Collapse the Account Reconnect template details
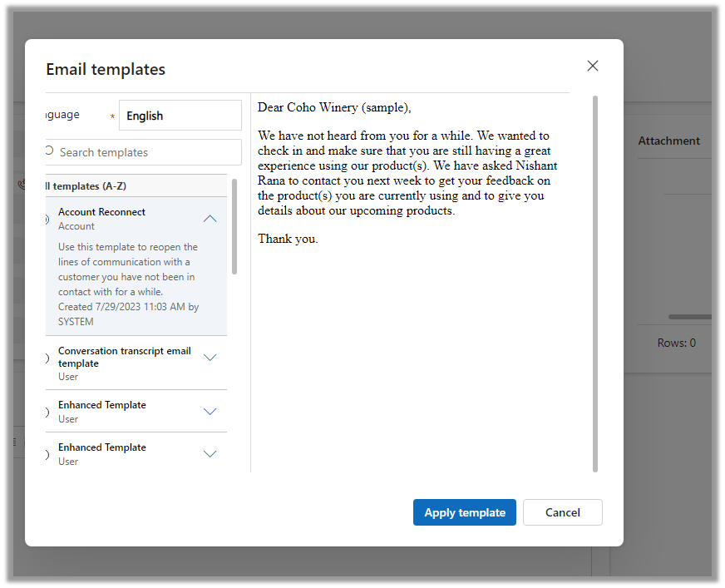Screen dimensions: 725x588 click(210, 219)
